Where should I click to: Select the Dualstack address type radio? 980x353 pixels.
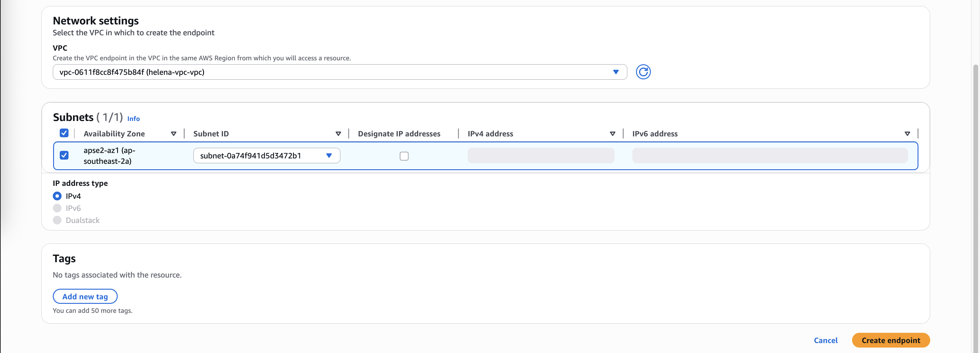(57, 220)
